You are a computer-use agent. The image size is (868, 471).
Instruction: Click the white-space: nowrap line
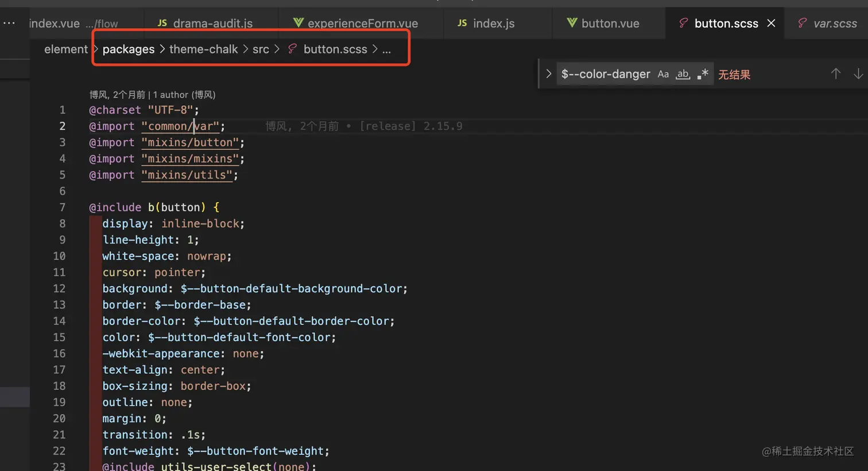click(167, 256)
